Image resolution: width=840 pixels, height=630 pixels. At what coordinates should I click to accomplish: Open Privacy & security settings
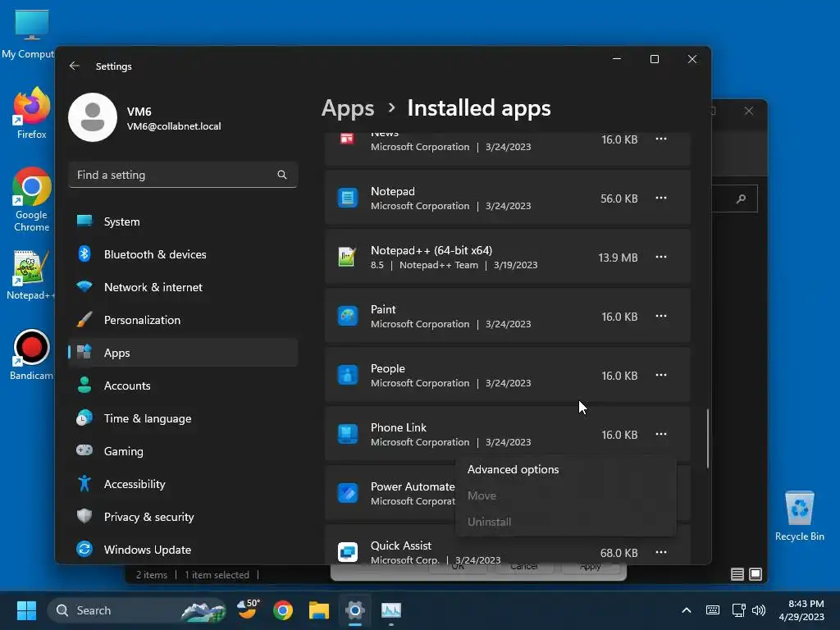pos(183,517)
